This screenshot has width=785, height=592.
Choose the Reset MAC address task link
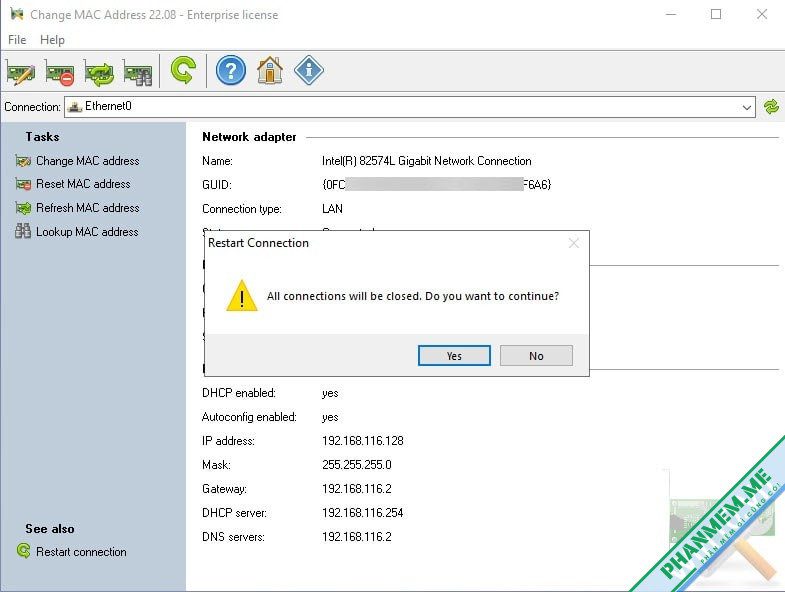[83, 184]
